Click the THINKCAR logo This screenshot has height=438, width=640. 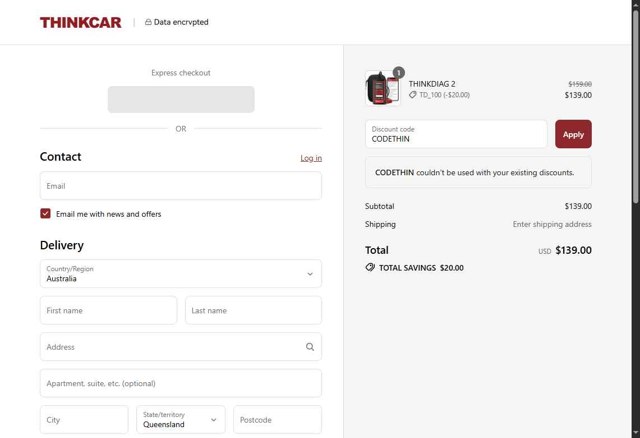point(80,22)
